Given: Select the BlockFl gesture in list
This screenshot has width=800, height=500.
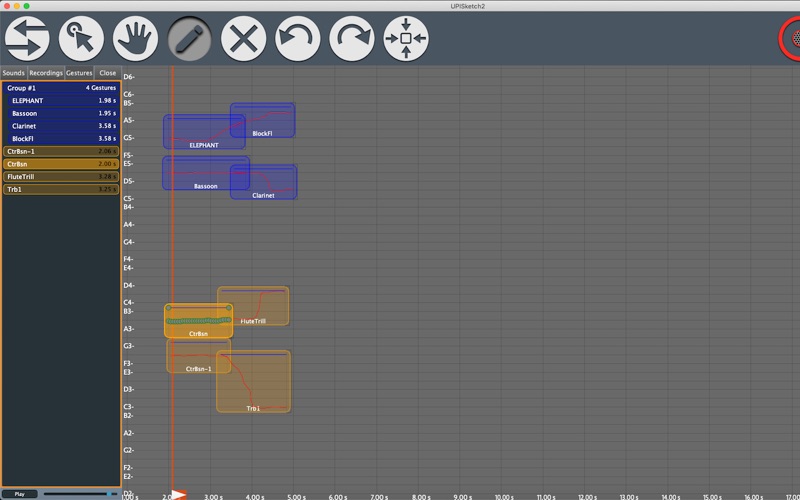Looking at the screenshot, I should click(63, 138).
